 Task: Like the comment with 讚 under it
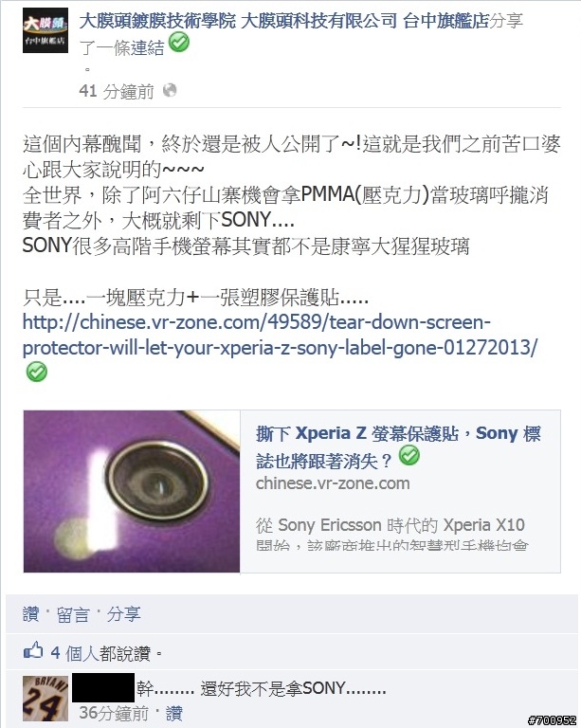pos(174,713)
